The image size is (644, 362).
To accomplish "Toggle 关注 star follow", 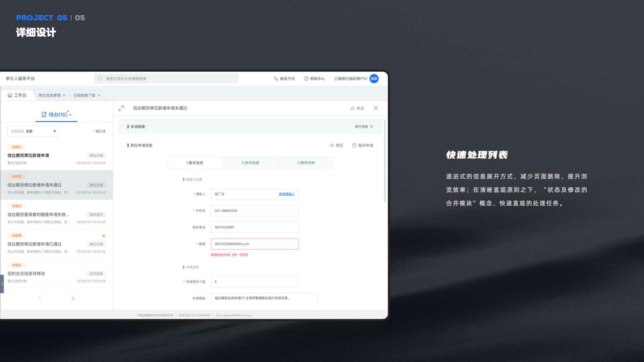I will point(357,108).
